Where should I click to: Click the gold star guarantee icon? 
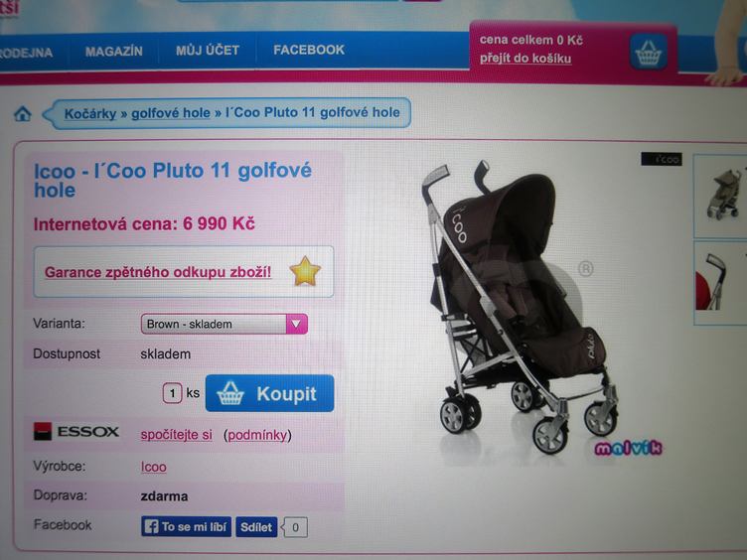(305, 271)
